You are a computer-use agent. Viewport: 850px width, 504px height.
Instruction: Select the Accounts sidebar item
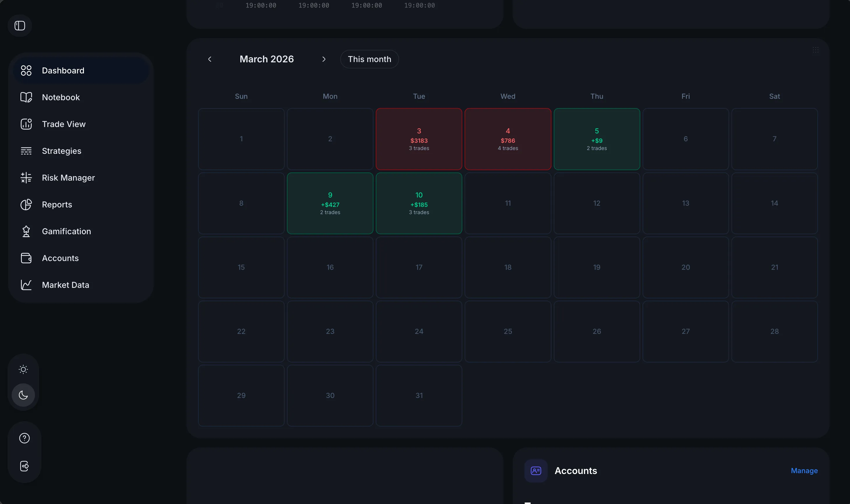tap(60, 258)
